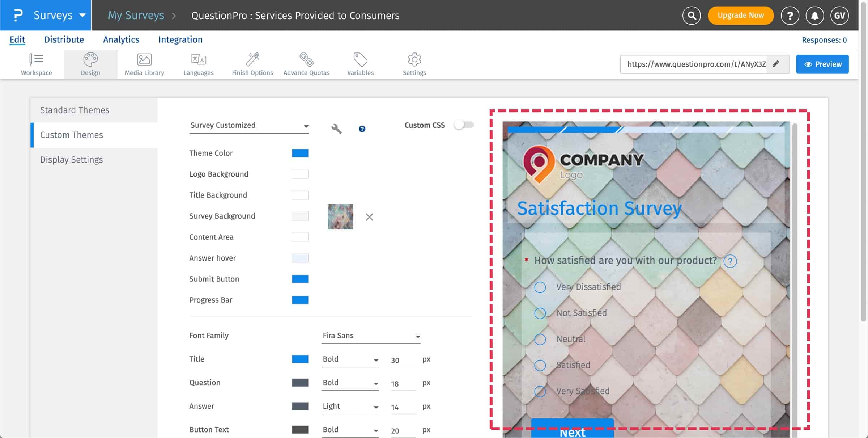Click the blue Preview button

pyautogui.click(x=822, y=64)
